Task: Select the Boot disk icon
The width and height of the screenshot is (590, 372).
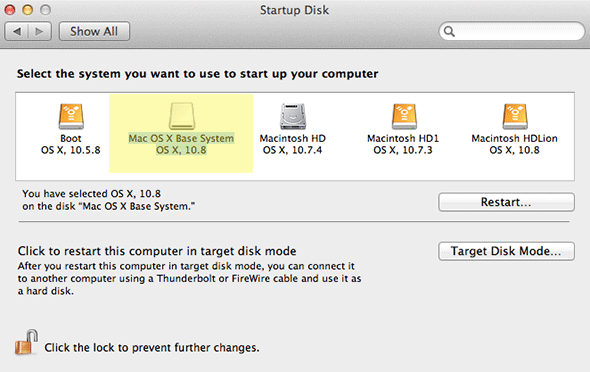Action: 71,117
